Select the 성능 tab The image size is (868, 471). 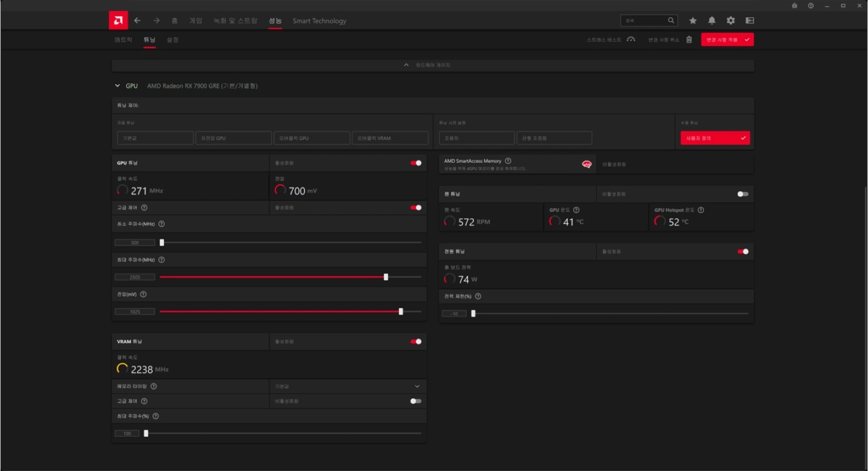pyautogui.click(x=275, y=20)
